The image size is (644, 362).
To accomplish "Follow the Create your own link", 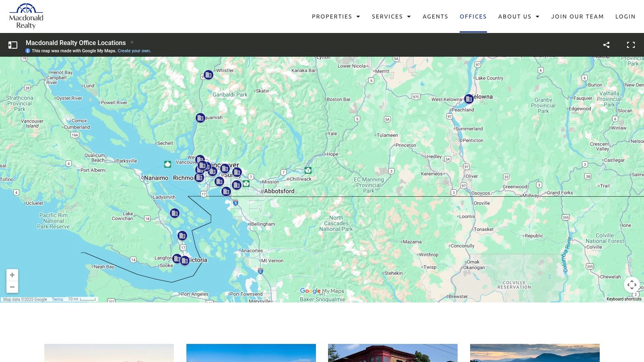I will (134, 51).
